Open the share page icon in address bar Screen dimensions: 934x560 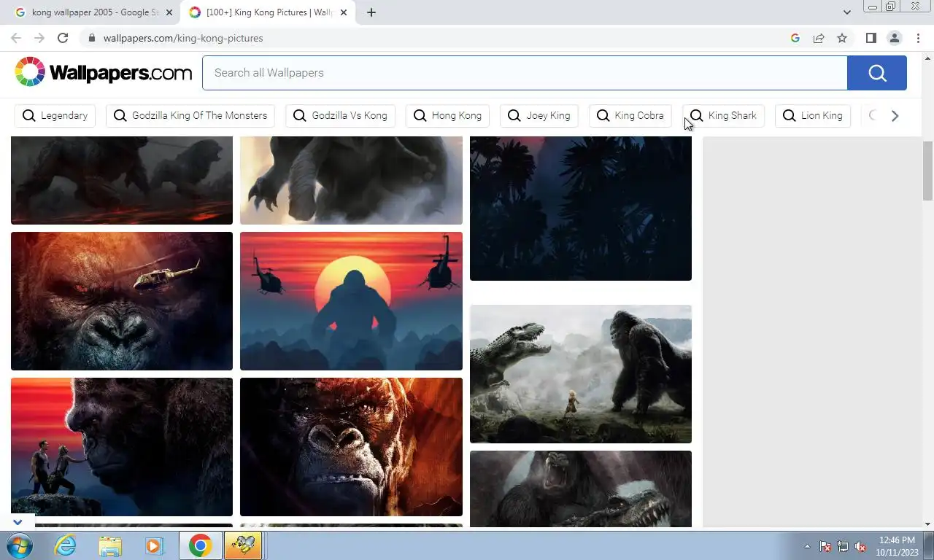tap(819, 38)
